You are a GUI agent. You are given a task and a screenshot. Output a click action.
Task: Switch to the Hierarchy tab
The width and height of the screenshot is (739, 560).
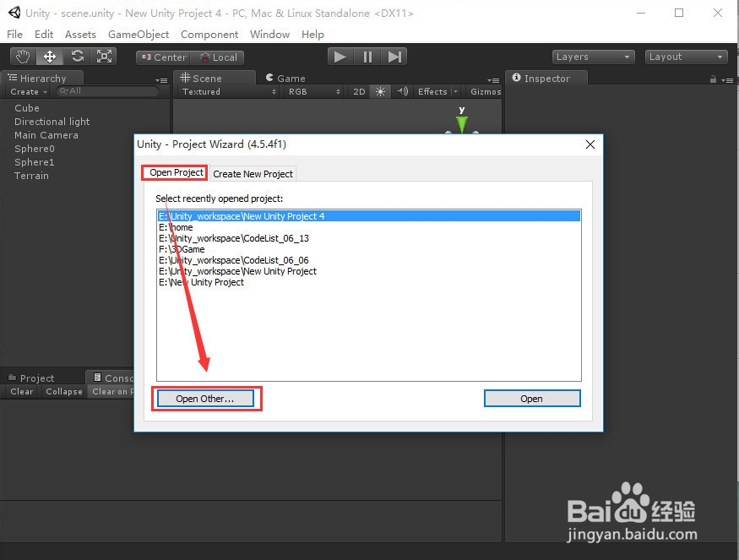pos(42,79)
